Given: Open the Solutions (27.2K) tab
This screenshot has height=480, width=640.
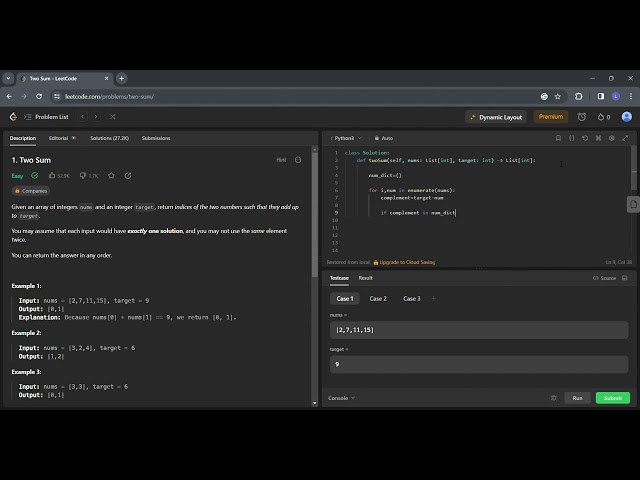Looking at the screenshot, I should pos(109,138).
